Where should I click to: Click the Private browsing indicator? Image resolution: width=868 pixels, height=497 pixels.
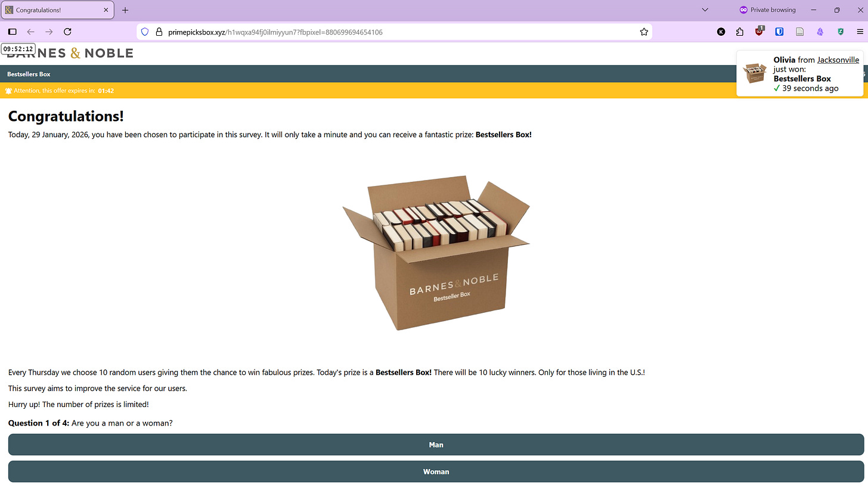point(767,10)
